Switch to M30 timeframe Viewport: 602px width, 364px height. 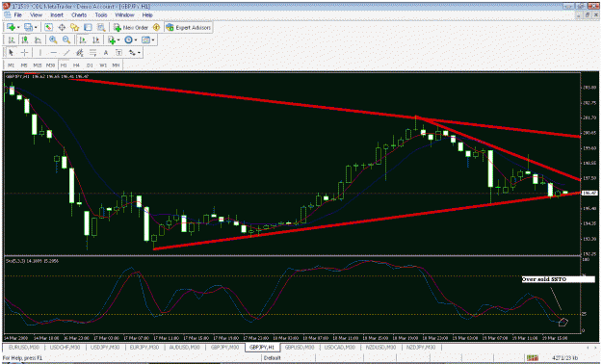point(50,65)
